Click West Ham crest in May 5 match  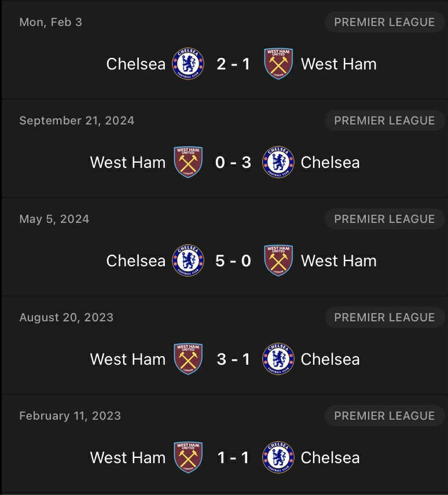click(x=278, y=261)
